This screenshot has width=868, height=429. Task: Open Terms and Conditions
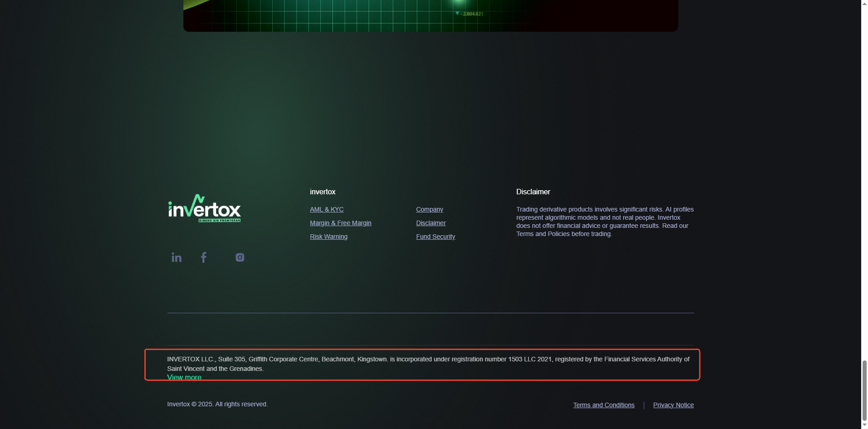tap(603, 405)
